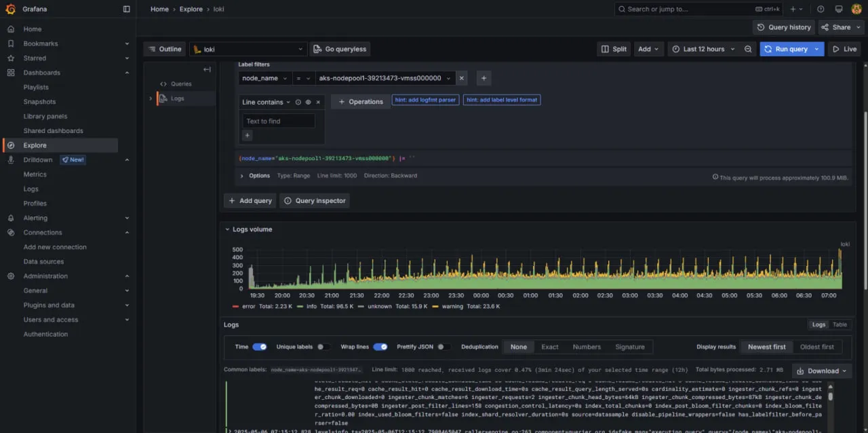Open the Last 12 hours time range picker
868x433 pixels.
[704, 49]
